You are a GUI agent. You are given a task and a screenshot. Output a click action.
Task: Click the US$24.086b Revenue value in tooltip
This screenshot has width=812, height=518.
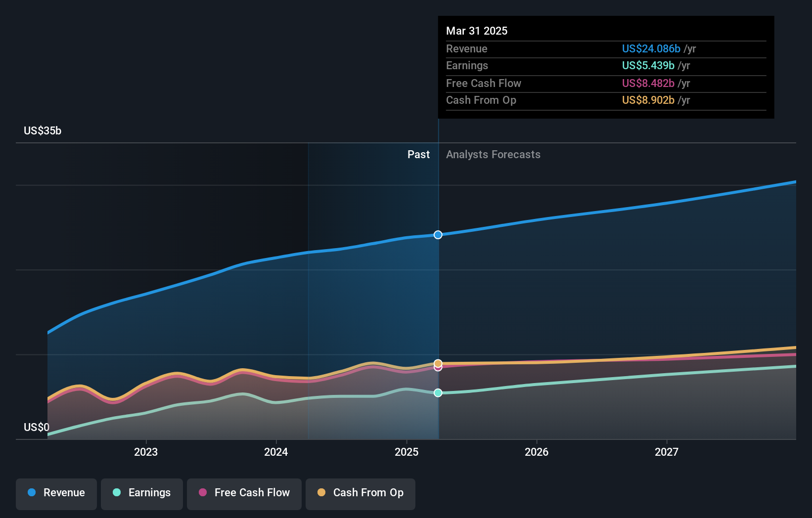tap(652, 49)
